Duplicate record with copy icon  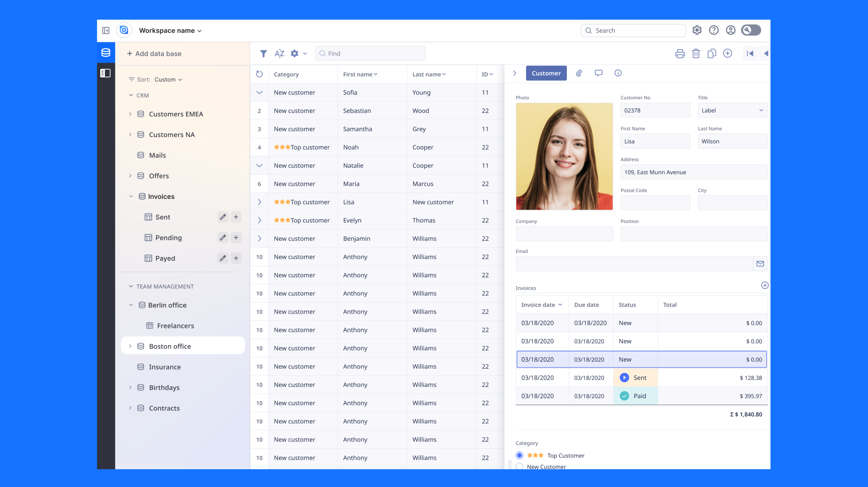point(712,53)
